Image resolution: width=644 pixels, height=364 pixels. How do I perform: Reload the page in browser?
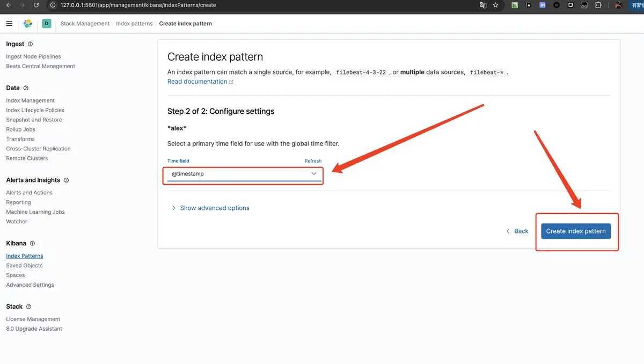[36, 5]
